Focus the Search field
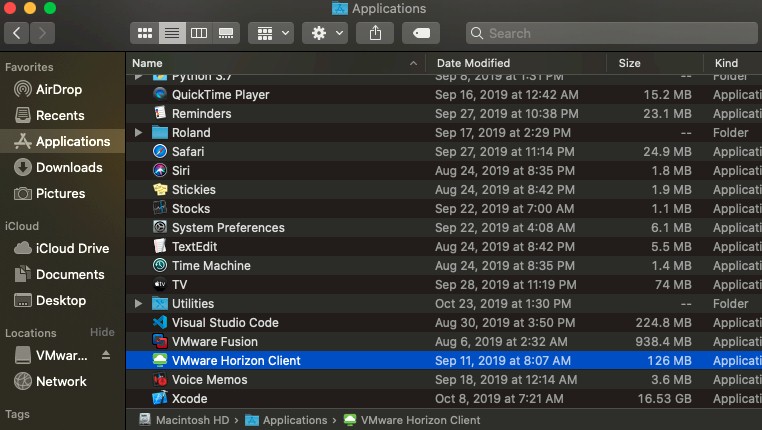 [x=613, y=33]
